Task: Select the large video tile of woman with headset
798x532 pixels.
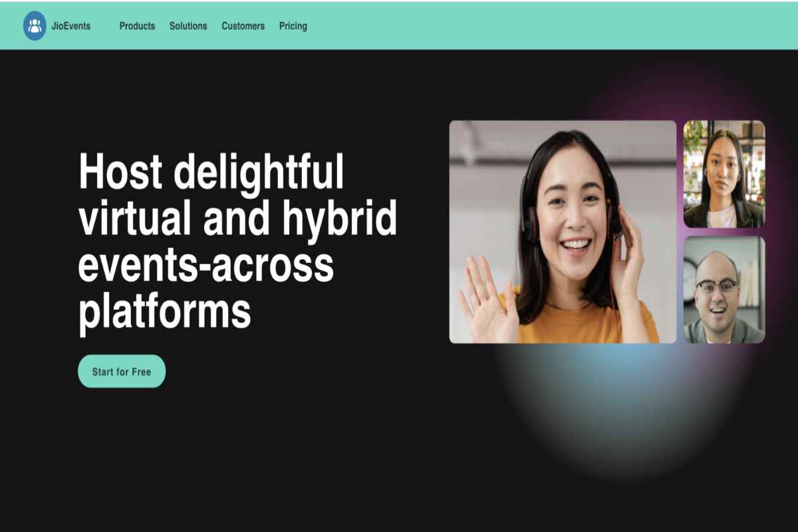Action: (563, 231)
